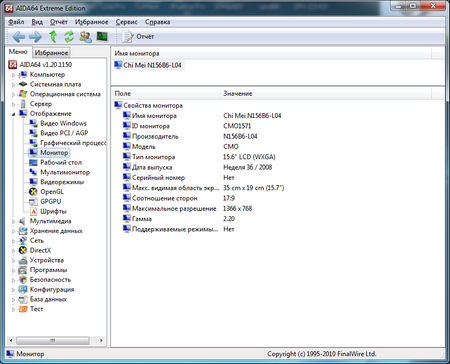
Task: Open the Избранное menu
Action: [92, 22]
